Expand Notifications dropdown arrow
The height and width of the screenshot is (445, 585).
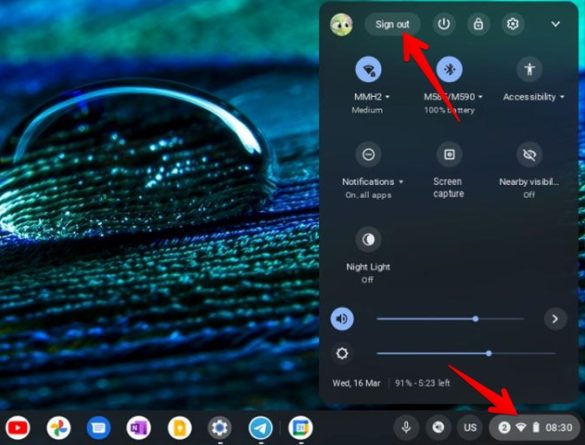[401, 182]
